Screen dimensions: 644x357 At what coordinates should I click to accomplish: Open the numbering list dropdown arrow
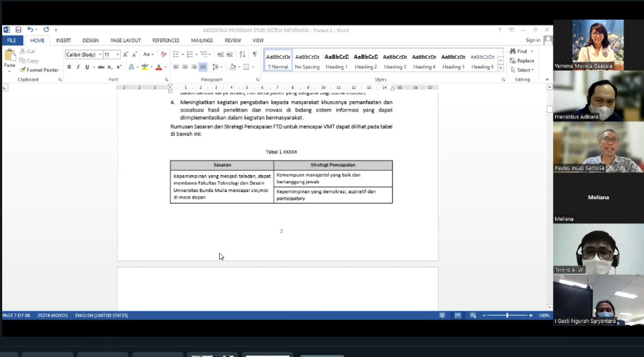[x=196, y=55]
